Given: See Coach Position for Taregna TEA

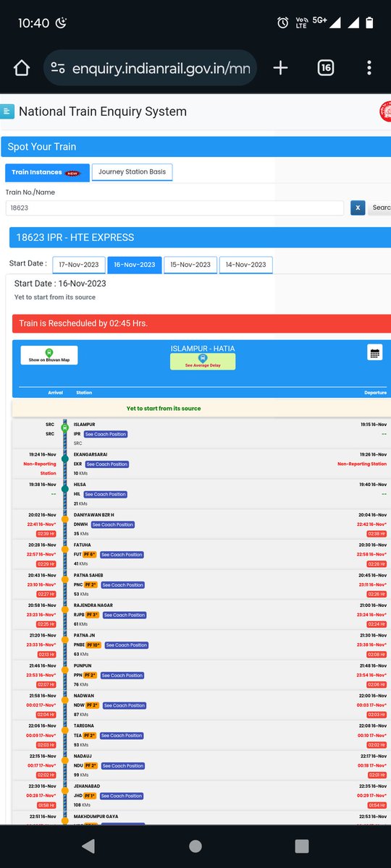Looking at the screenshot, I should click(x=122, y=736).
